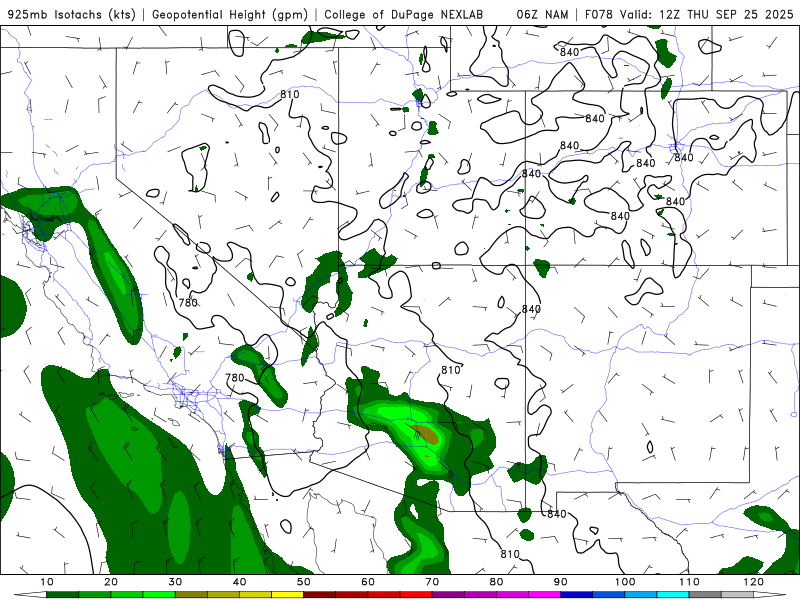Click the '90' legend scale label

(x=561, y=582)
